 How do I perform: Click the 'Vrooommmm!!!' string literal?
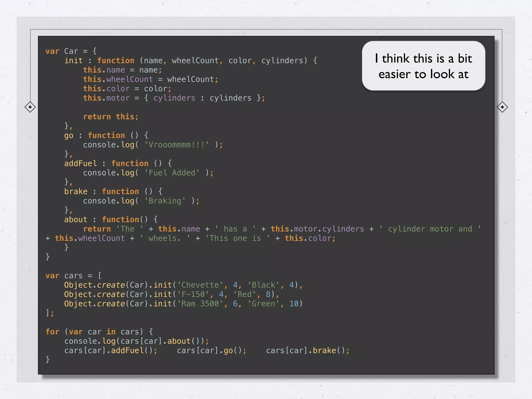pos(177,145)
